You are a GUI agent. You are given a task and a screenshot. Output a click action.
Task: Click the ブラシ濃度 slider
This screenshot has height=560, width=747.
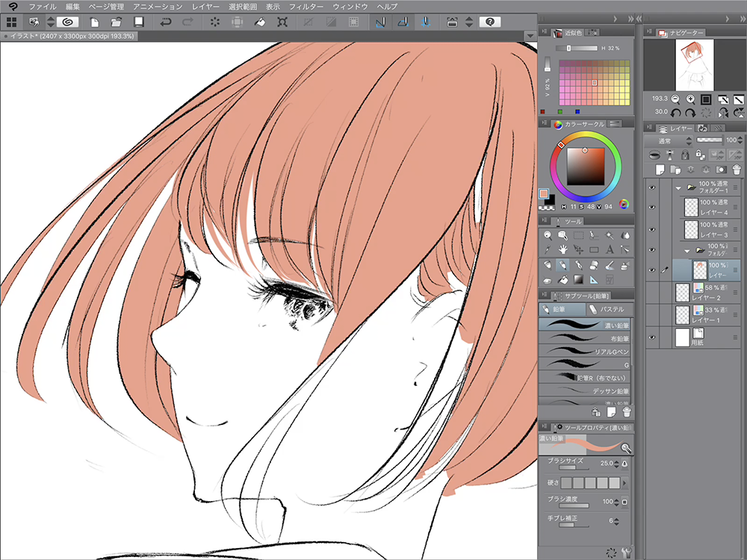tap(573, 505)
